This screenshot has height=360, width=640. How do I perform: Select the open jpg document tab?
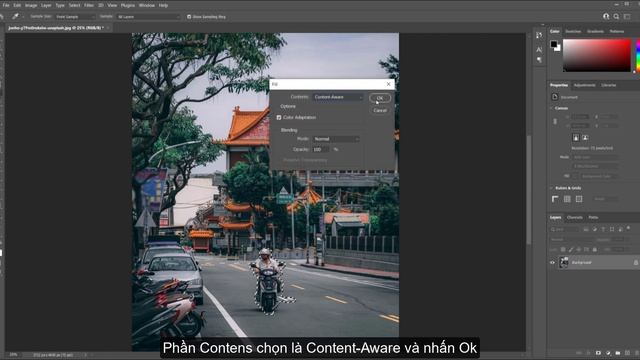pos(56,28)
